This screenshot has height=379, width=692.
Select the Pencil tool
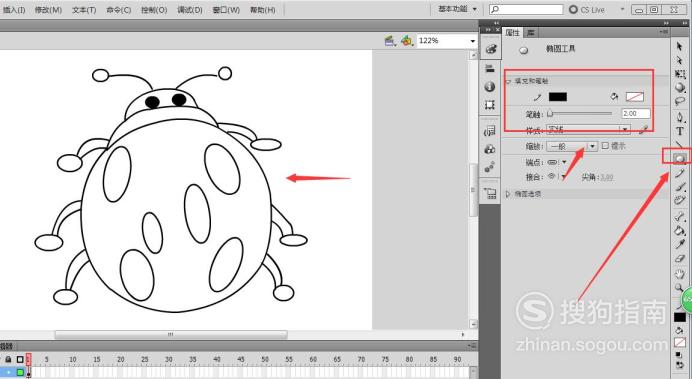coord(680,173)
